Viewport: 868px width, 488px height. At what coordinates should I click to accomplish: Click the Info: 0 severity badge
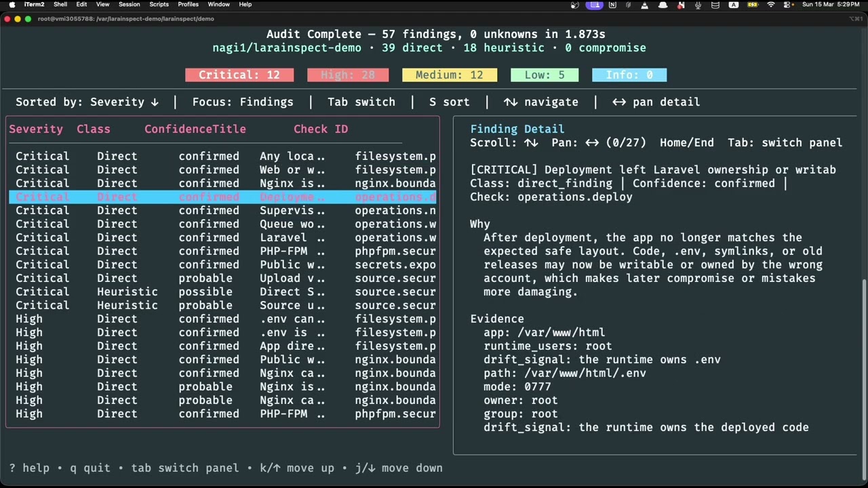pos(629,75)
